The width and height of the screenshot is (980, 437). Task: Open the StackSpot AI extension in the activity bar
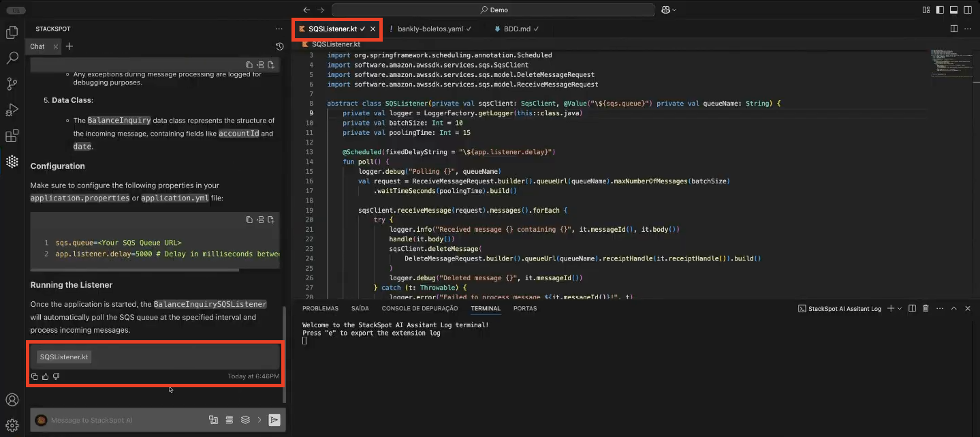pyautogui.click(x=12, y=161)
